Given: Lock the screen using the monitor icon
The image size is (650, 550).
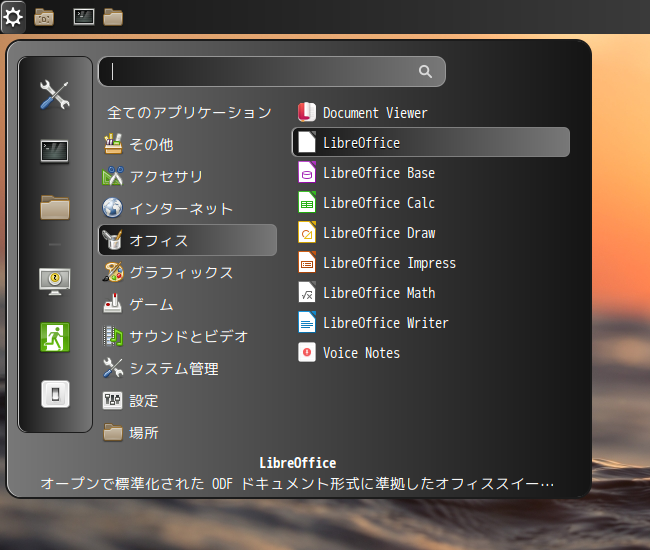Looking at the screenshot, I should click(x=55, y=281).
